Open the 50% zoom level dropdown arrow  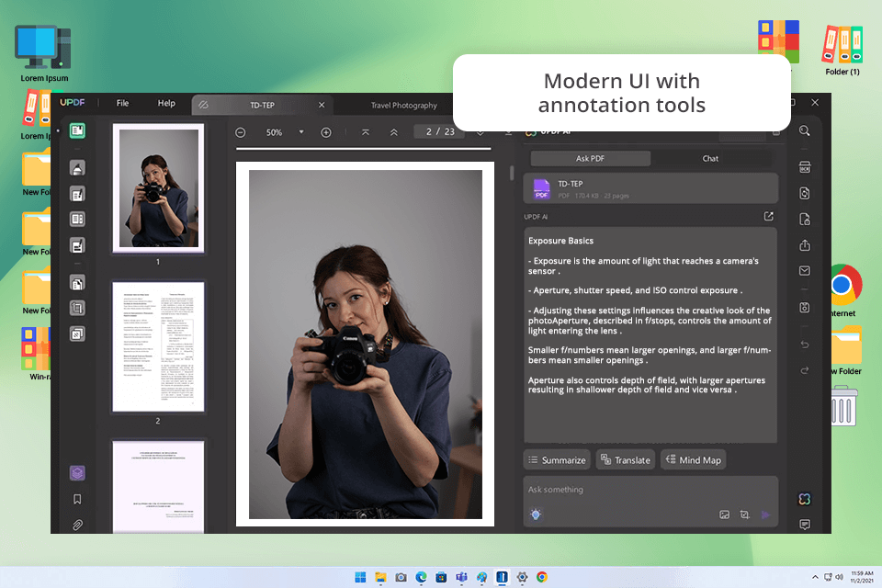(x=301, y=132)
